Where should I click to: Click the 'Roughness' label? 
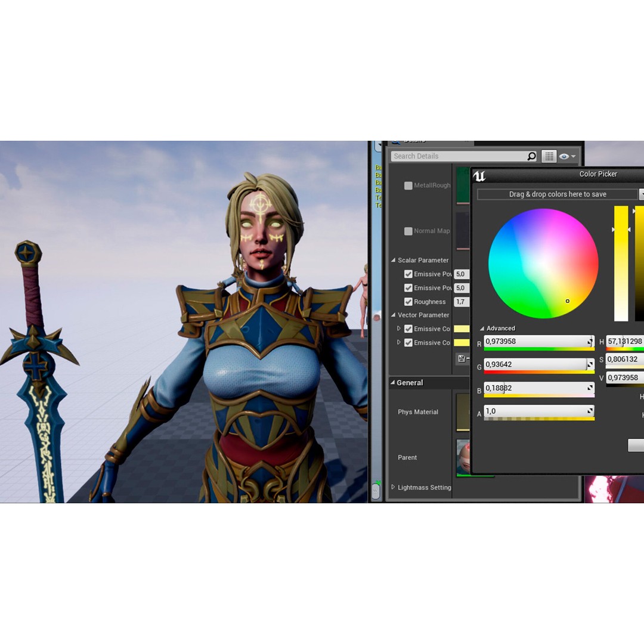[429, 302]
